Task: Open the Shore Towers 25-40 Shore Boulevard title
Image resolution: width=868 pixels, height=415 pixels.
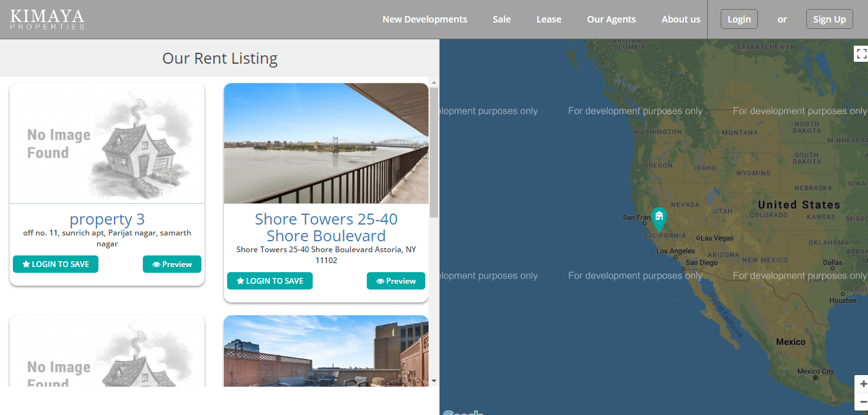Action: pos(326,227)
